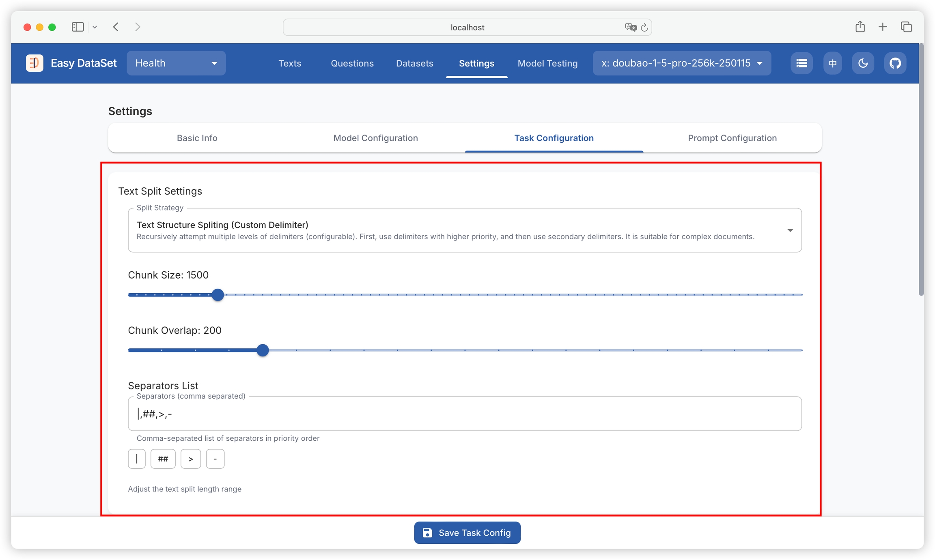Open the Split Strategy dropdown
935x560 pixels.
coord(465,230)
